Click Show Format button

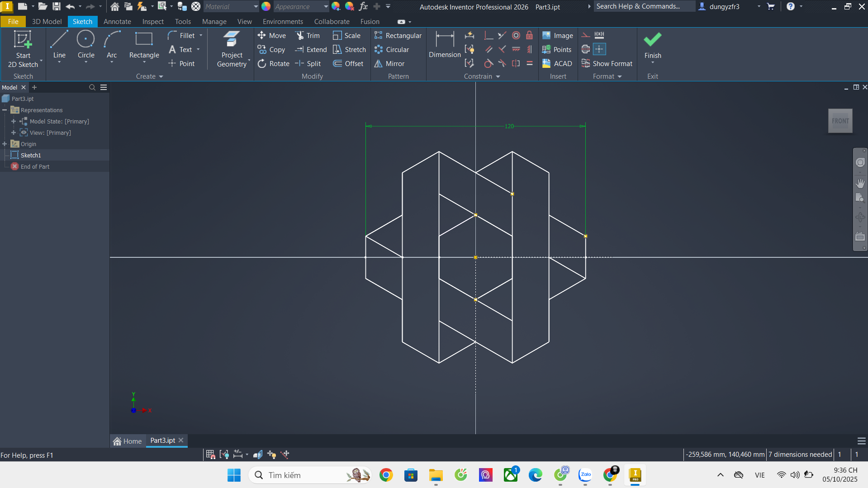tap(607, 64)
